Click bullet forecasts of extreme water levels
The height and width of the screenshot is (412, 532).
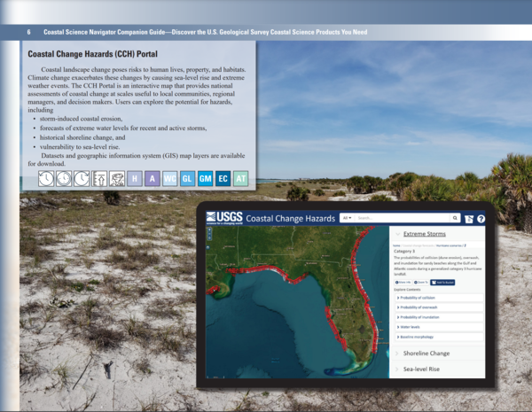(x=123, y=128)
